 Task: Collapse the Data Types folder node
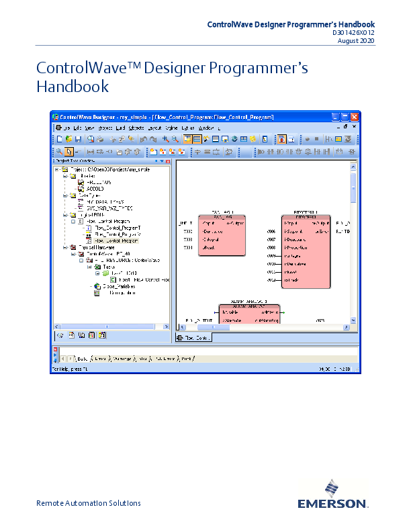[x=65, y=195]
